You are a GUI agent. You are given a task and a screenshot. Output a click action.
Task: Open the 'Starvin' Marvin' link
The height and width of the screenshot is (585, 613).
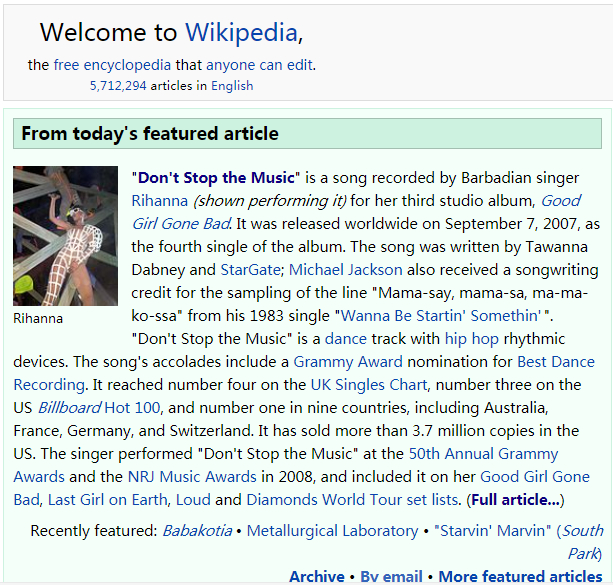493,531
